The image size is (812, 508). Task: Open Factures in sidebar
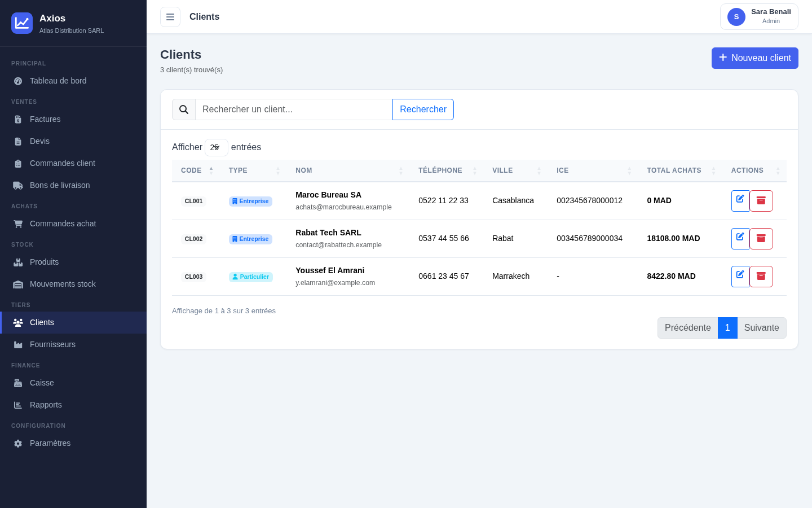pos(73,119)
